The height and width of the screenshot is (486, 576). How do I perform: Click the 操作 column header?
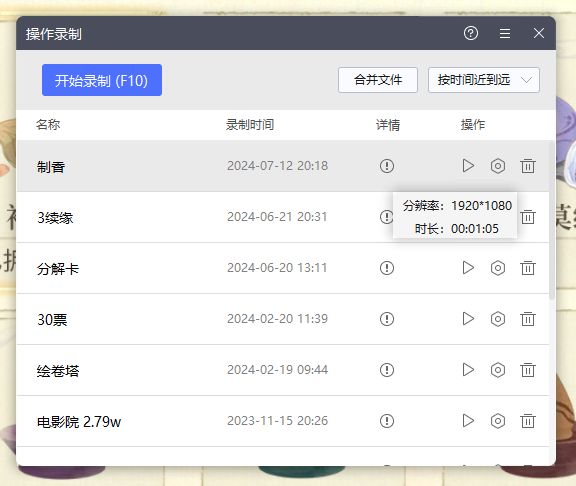click(473, 125)
